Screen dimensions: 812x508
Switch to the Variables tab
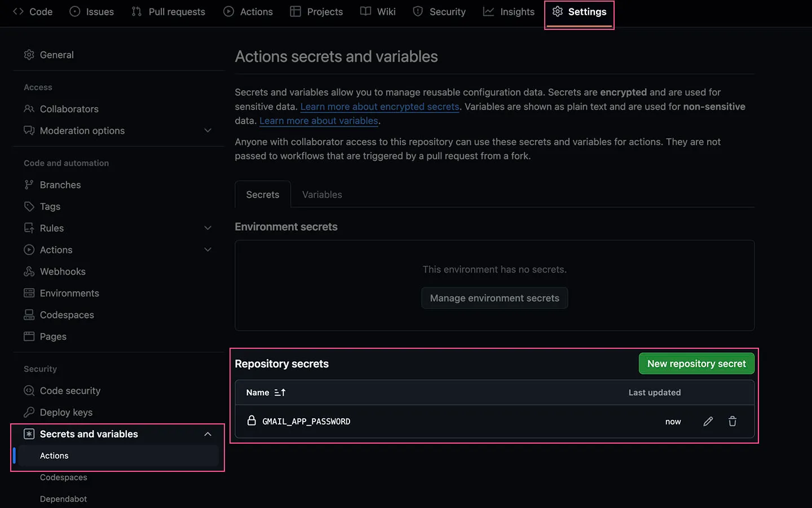point(322,195)
